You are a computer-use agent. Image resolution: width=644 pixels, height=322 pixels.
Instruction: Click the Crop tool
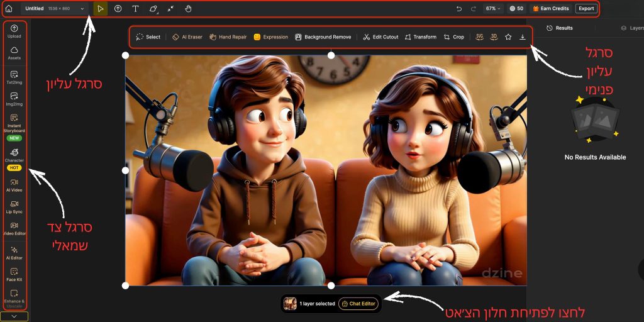[x=453, y=37]
